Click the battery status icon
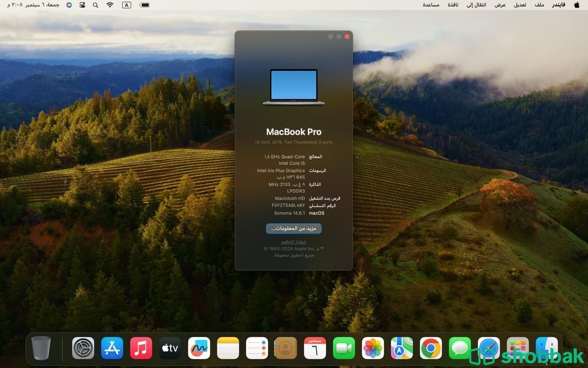The height and width of the screenshot is (368, 588). click(145, 5)
